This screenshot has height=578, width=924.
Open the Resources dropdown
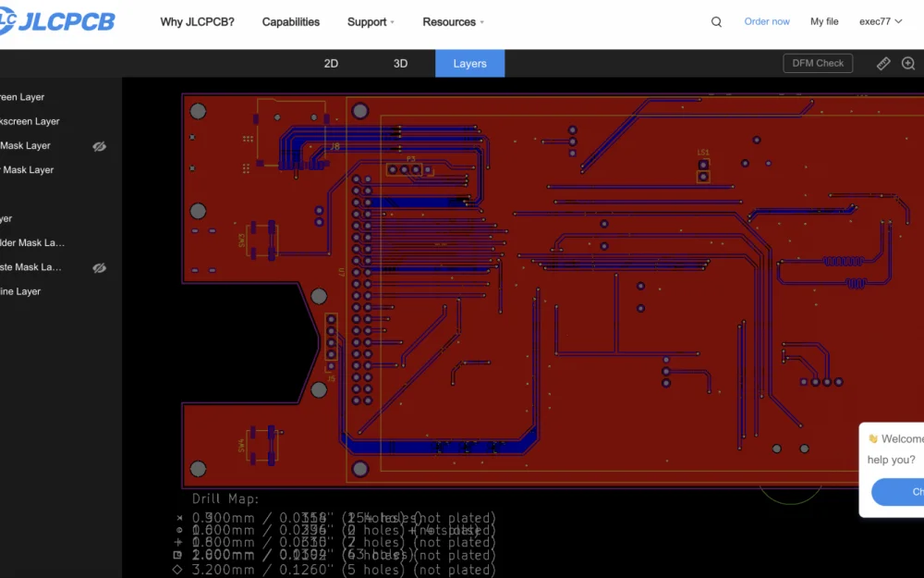[x=452, y=21]
